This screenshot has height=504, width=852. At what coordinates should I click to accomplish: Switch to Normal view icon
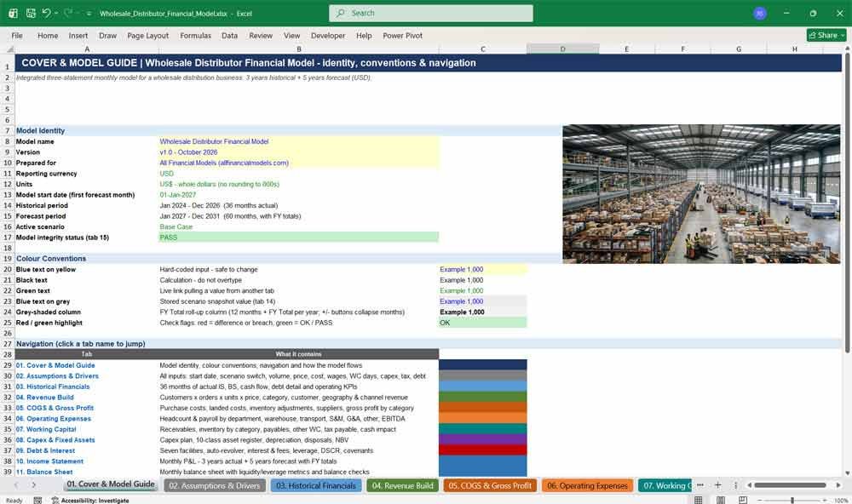point(699,500)
